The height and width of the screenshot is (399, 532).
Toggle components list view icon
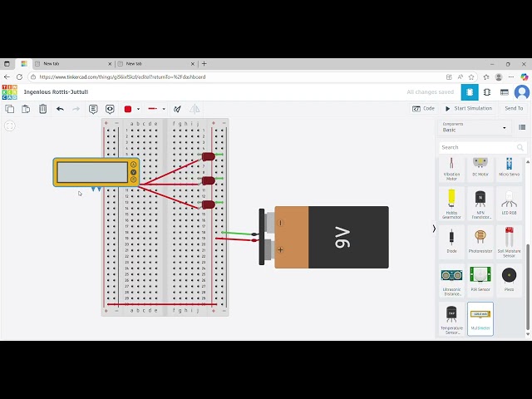click(x=522, y=127)
